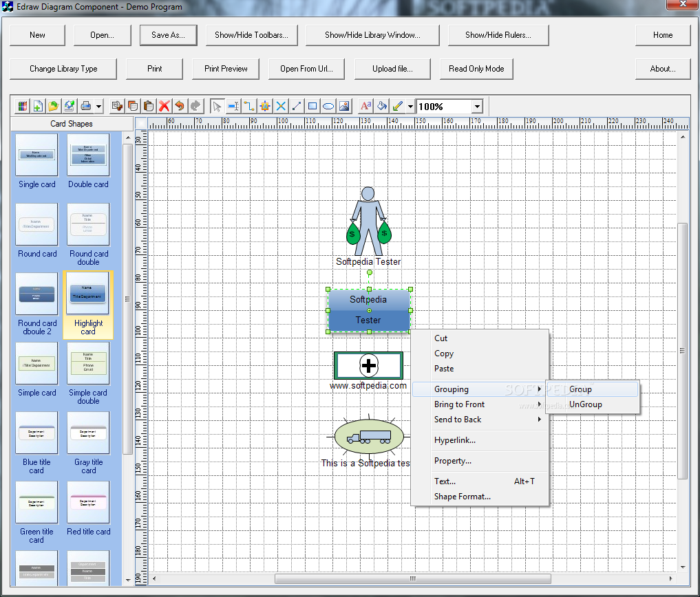The width and height of the screenshot is (700, 597).
Task: Click library panel scroll-down arrow
Action: [128, 580]
